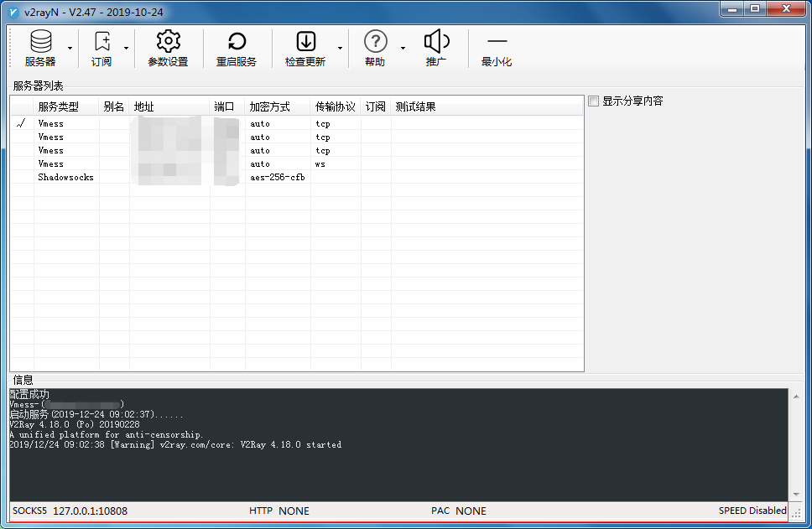Click the PAC NONE status entry
Screen dimensions: 812x529
[459, 511]
